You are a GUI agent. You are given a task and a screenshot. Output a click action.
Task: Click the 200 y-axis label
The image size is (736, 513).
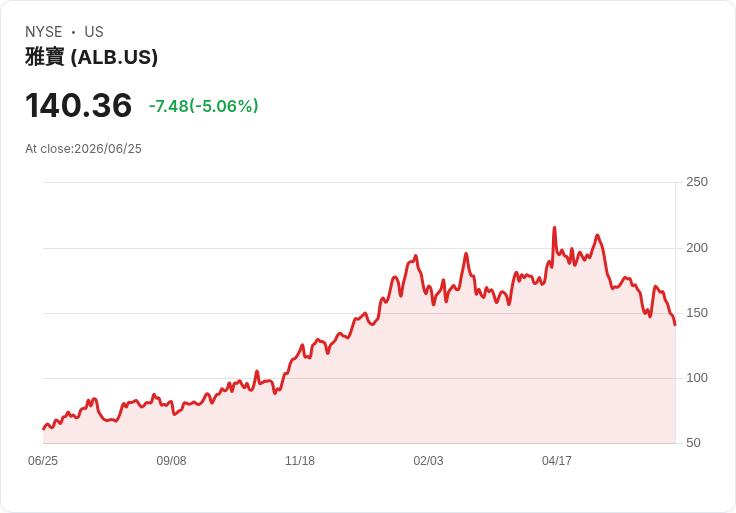[x=697, y=248]
